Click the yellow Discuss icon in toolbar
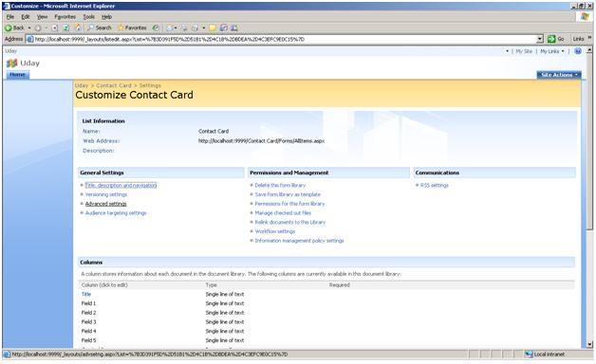 click(213, 27)
